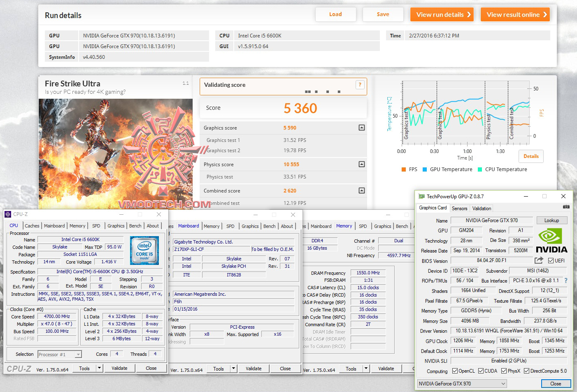Click the overall score value 5 360
The height and width of the screenshot is (392, 577).
(300, 108)
